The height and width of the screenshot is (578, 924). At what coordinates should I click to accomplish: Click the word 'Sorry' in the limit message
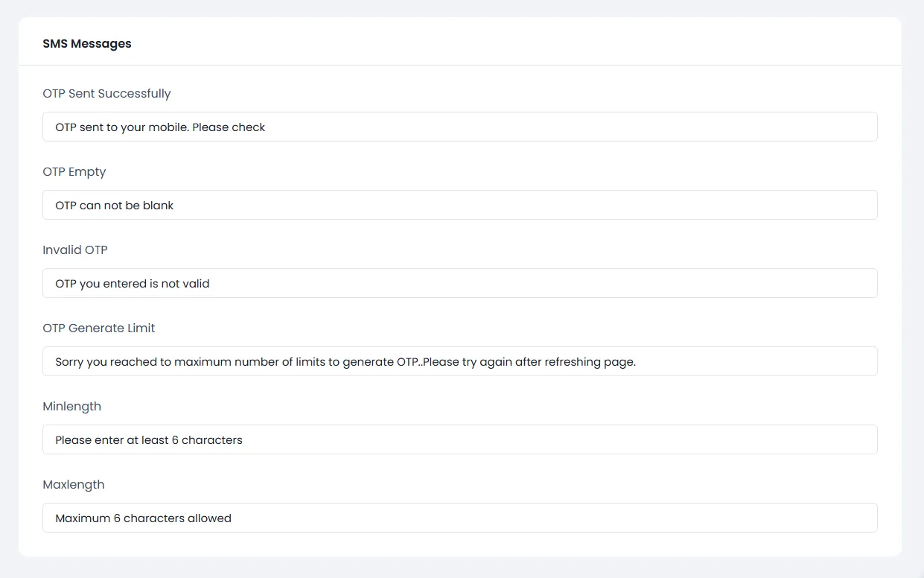click(69, 362)
